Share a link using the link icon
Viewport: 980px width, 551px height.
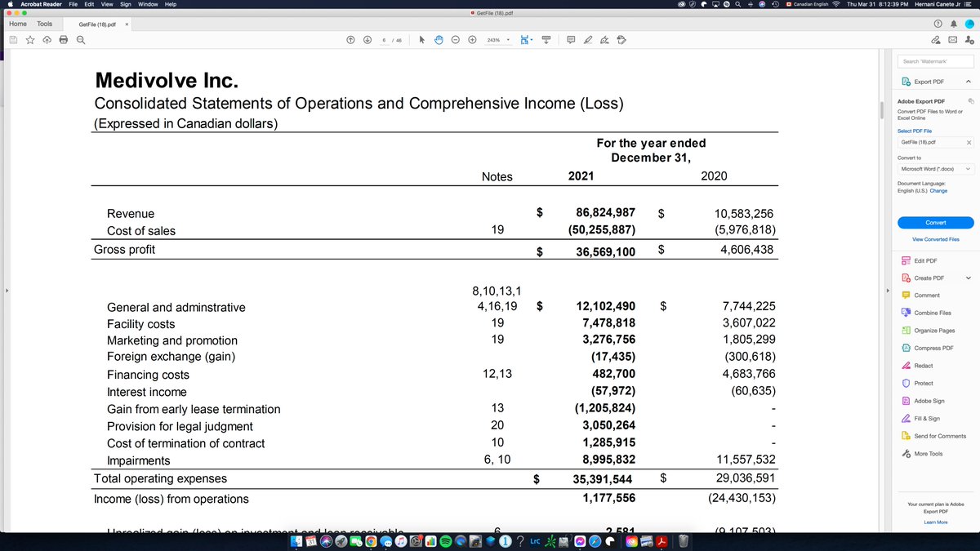(936, 39)
